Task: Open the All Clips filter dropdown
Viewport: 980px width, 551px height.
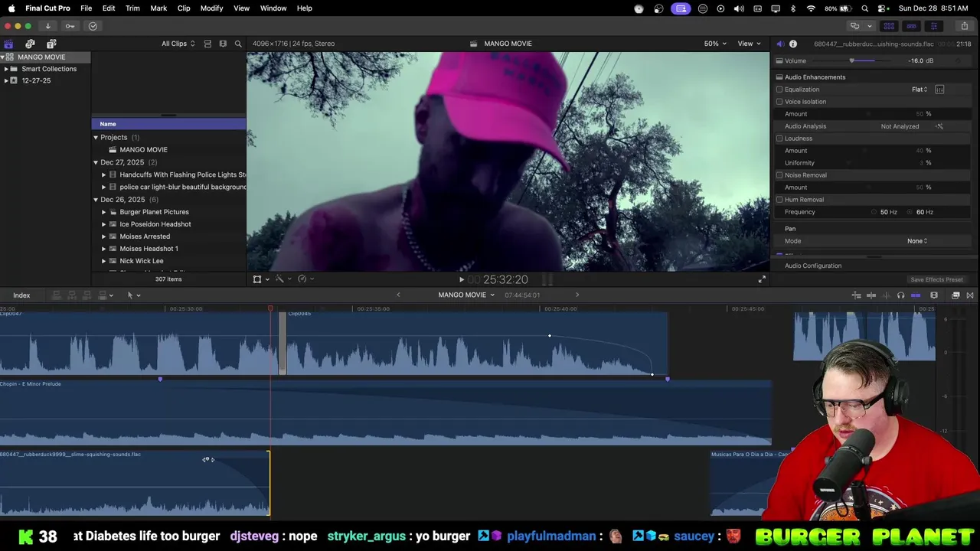Action: coord(178,44)
